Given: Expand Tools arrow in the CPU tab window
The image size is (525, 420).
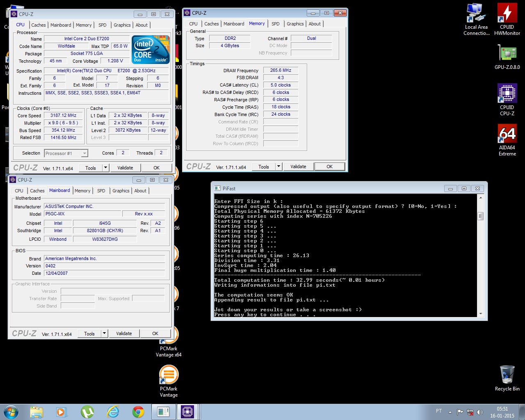Looking at the screenshot, I should point(105,168).
